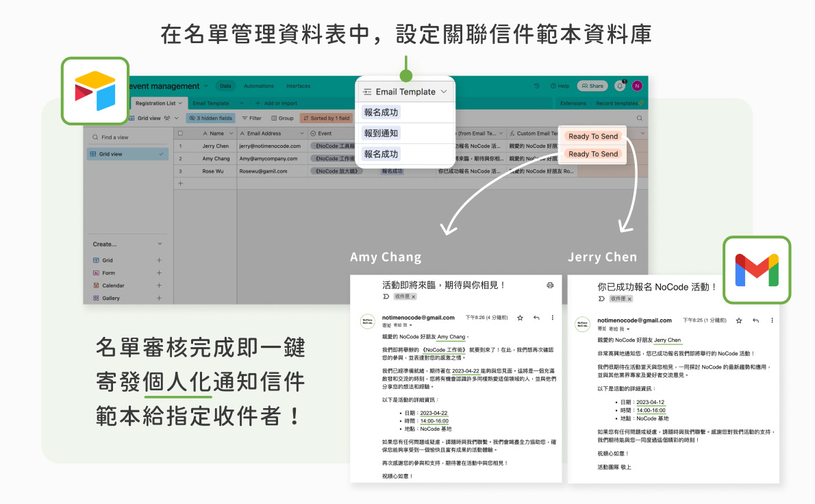Add a new Form view with the plus icon
Viewport: 815px width, 504px height.
tap(159, 272)
